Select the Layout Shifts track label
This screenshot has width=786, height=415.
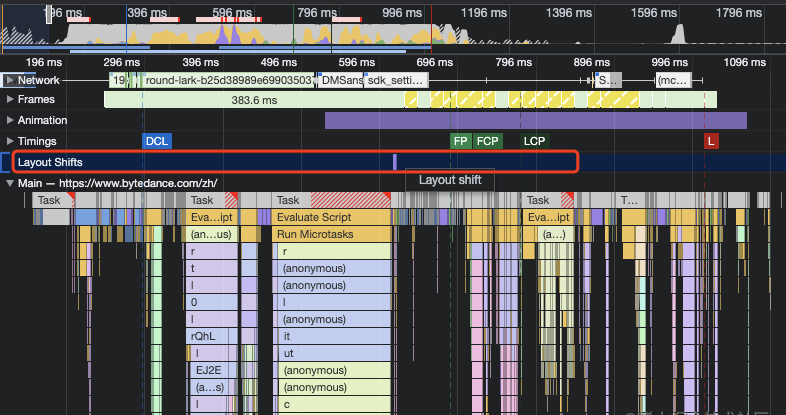[50, 162]
